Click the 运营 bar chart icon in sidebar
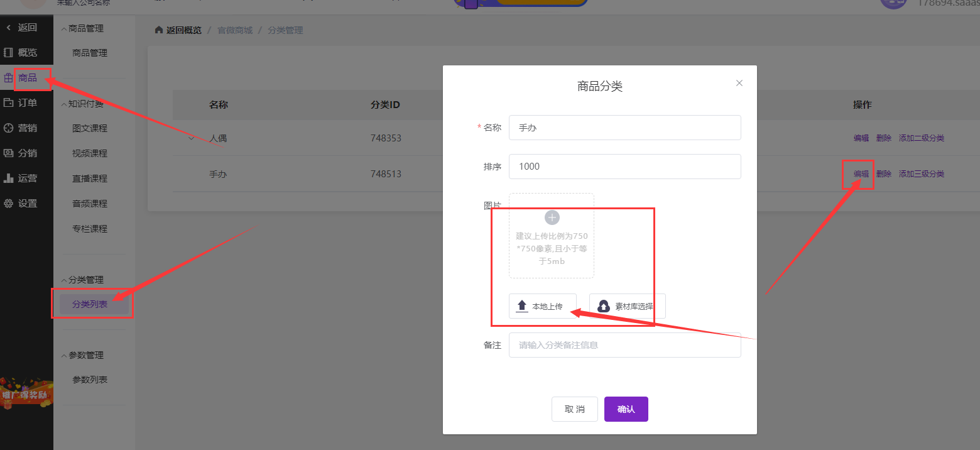 point(8,178)
